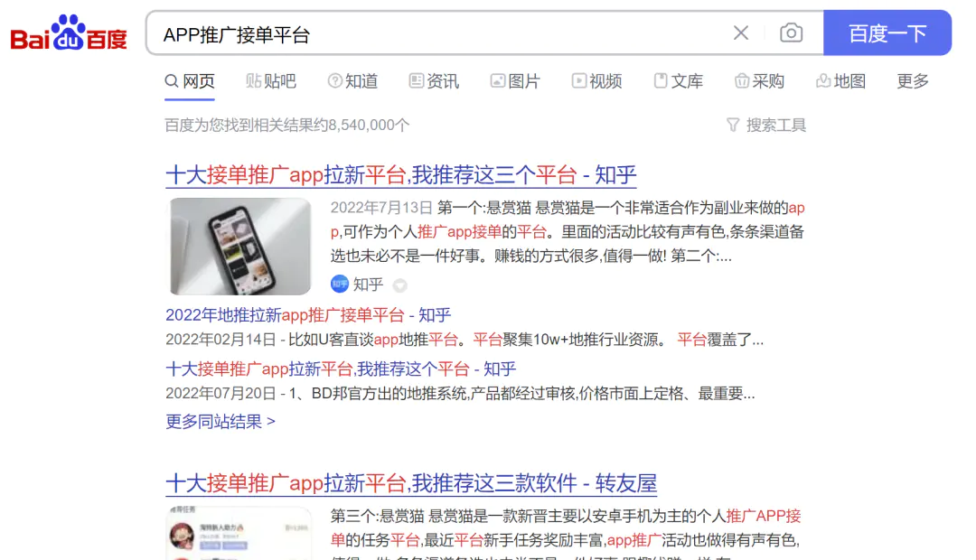Open the 视频 video tab
Image resolution: width=976 pixels, height=560 pixels.
pos(597,81)
